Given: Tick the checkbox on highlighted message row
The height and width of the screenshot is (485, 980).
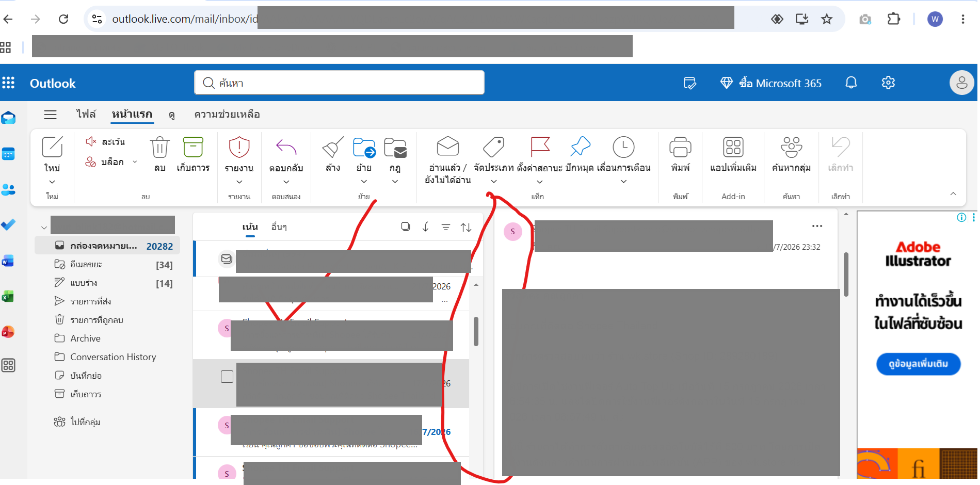Looking at the screenshot, I should click(227, 377).
